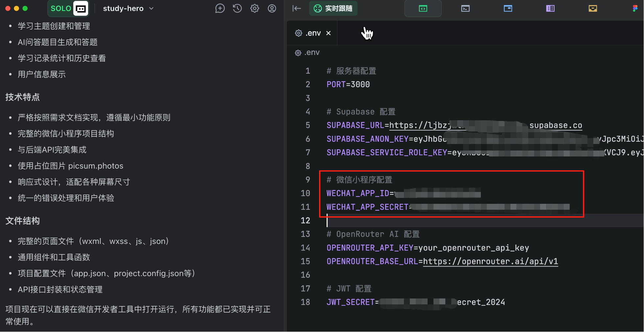Open the openrouter.ai API URL link
This screenshot has height=332, width=644.
point(490,262)
